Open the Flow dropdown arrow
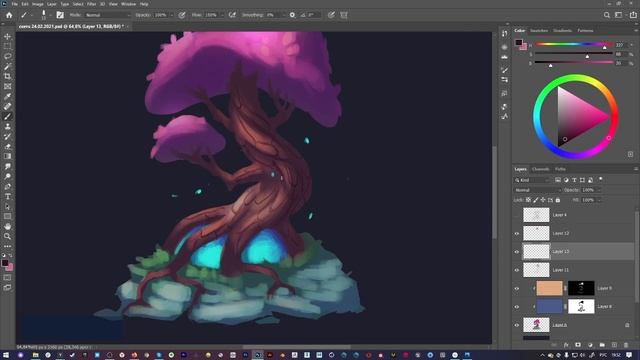 (222, 15)
